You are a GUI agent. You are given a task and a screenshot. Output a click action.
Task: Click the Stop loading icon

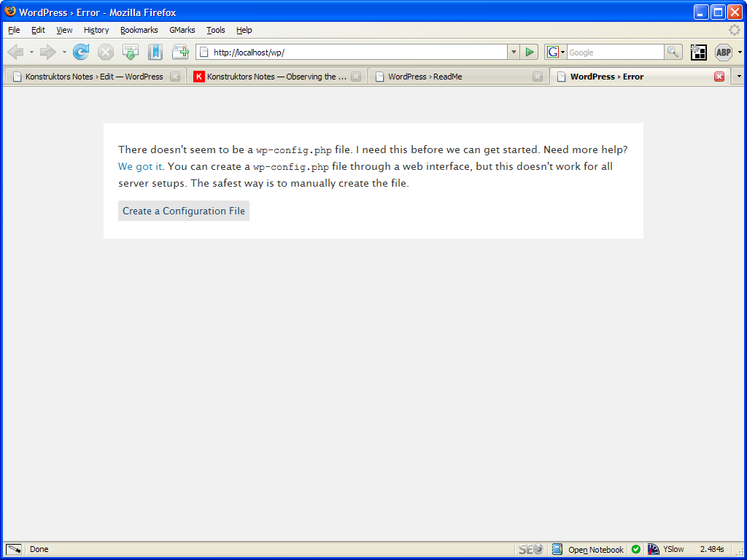[x=106, y=52]
